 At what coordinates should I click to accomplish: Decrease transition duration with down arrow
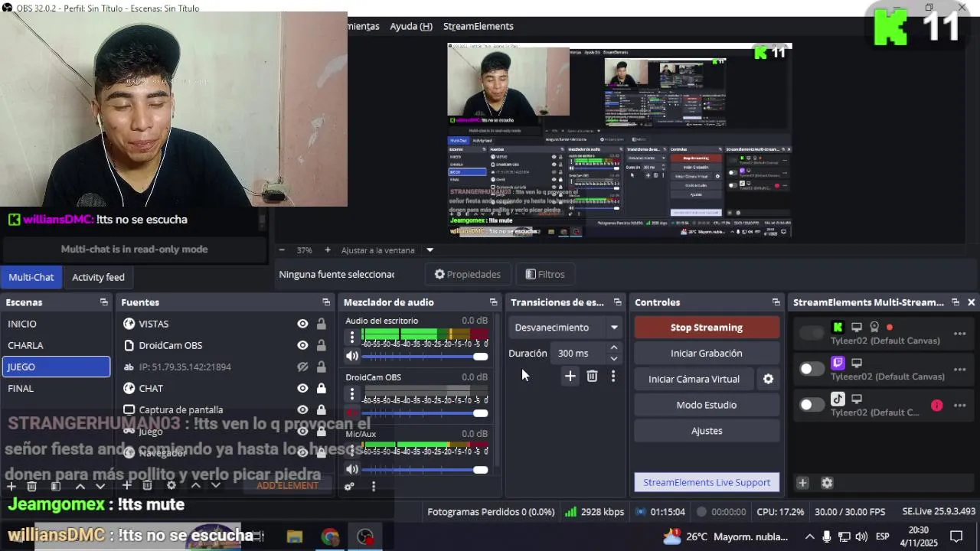(613, 358)
